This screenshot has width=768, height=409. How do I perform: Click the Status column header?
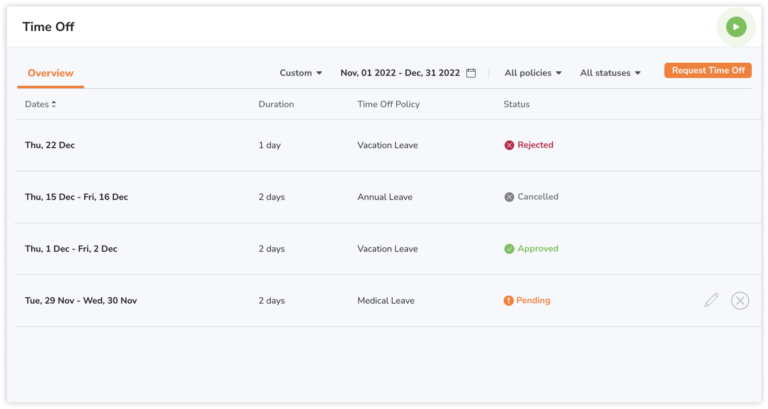(516, 104)
